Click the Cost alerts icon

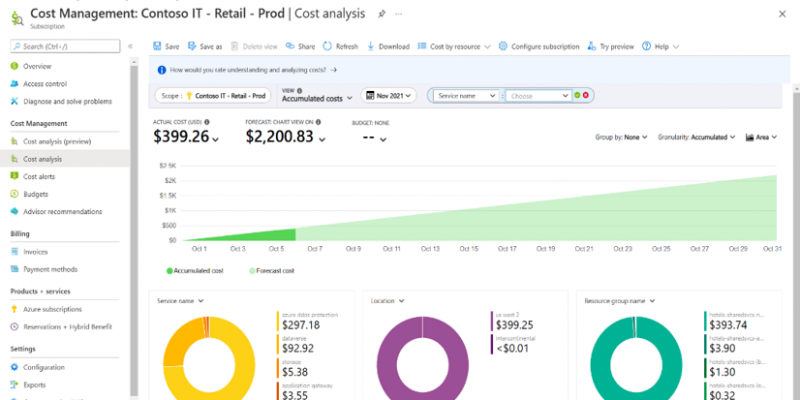15,176
